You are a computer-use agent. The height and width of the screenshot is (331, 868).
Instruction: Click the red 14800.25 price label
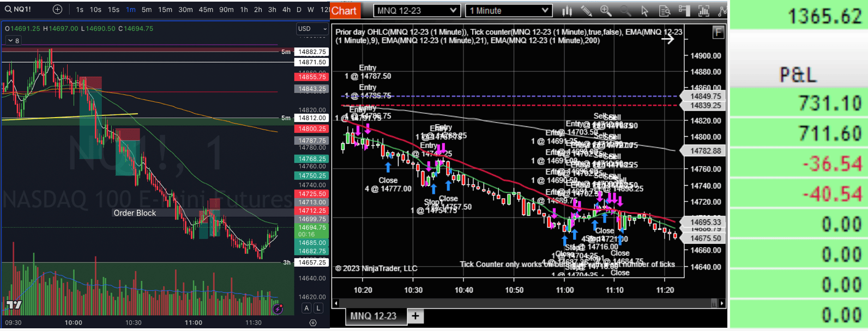312,129
